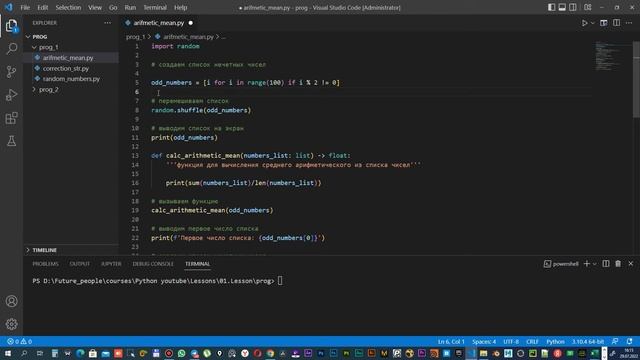This screenshot has width=640, height=360.
Task: Open the Testing flask view
Action: 11,141
